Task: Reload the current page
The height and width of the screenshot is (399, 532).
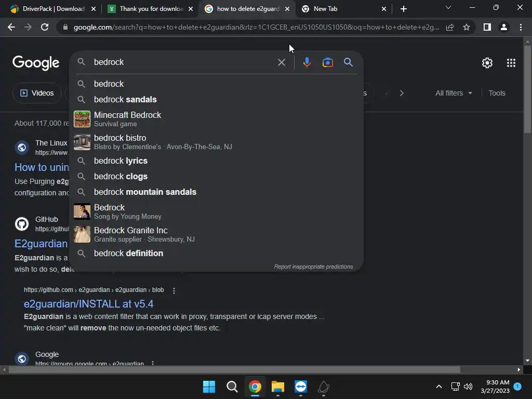Action: [45, 27]
